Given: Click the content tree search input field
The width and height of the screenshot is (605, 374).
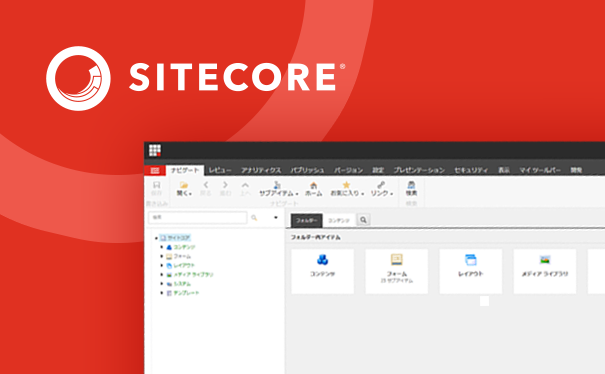Looking at the screenshot, I should (x=198, y=218).
